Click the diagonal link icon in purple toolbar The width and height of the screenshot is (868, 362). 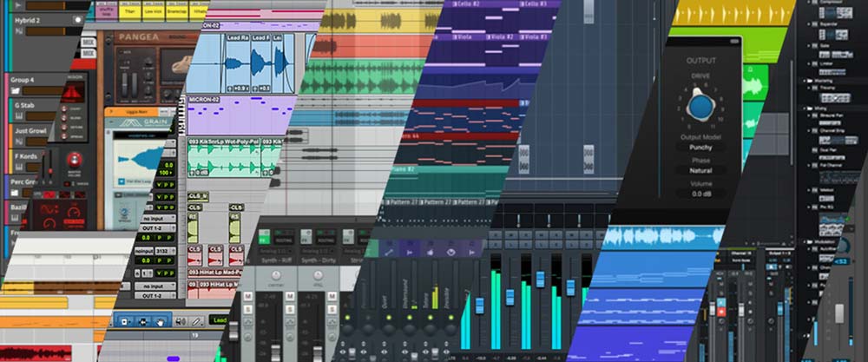(x=389, y=252)
